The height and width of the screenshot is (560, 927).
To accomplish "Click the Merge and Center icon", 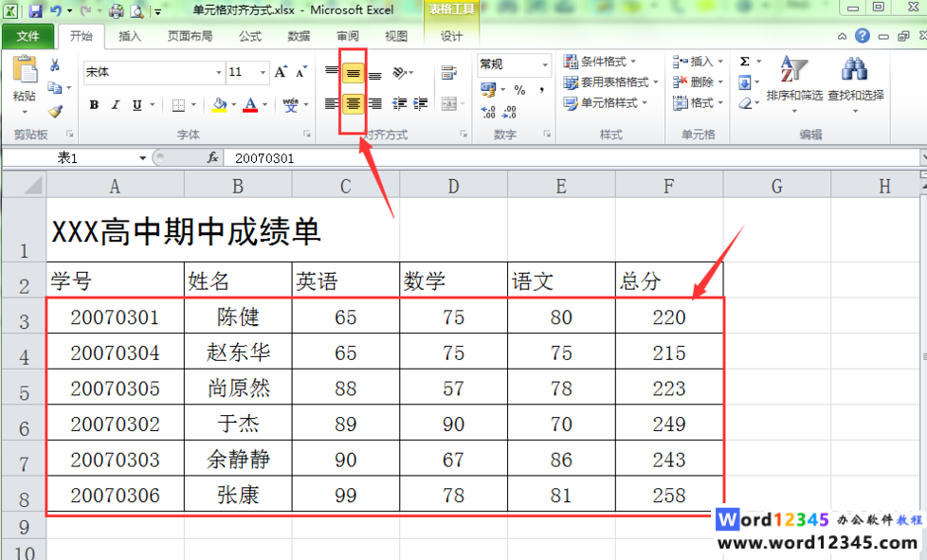I will pyautogui.click(x=449, y=104).
